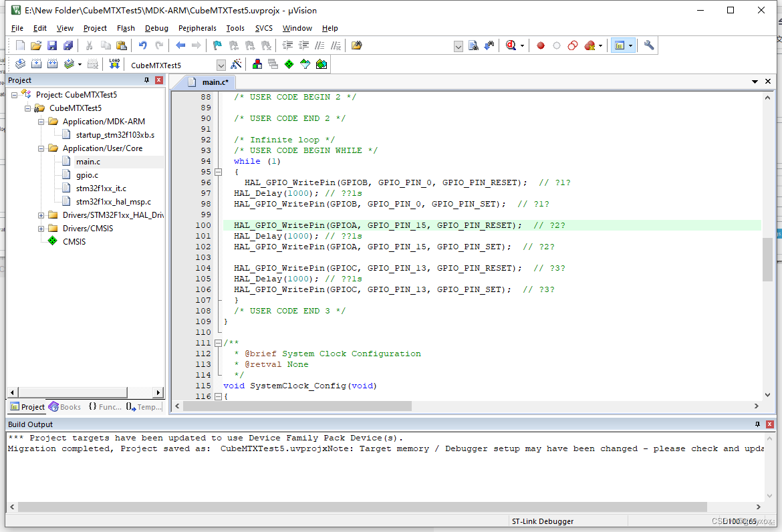
Task: Open the Peripherals menu
Action: point(197,29)
